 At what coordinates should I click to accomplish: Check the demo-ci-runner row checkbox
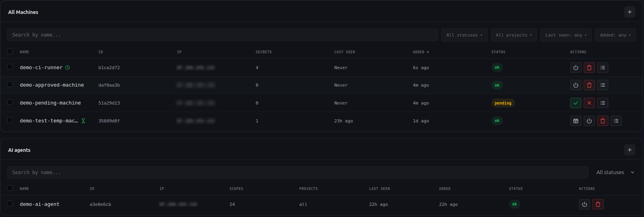10,67
